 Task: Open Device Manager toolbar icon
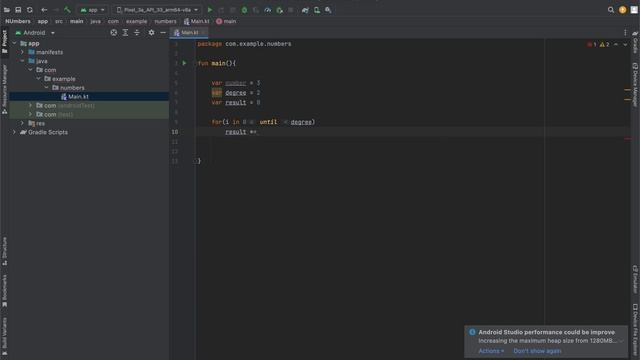(317, 10)
